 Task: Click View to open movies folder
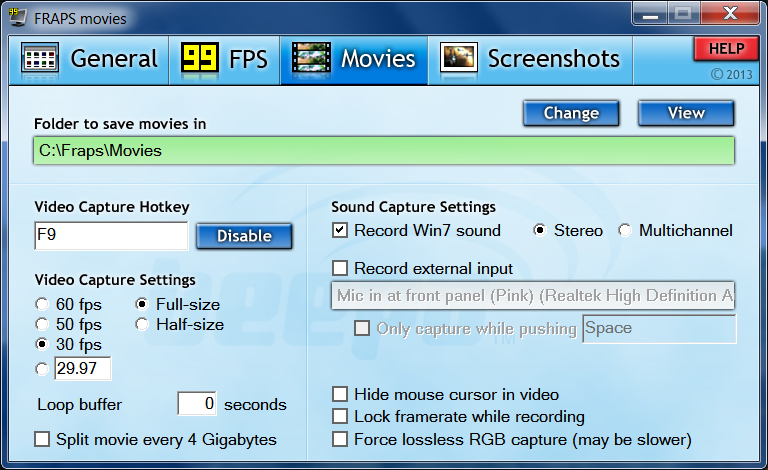click(x=686, y=114)
